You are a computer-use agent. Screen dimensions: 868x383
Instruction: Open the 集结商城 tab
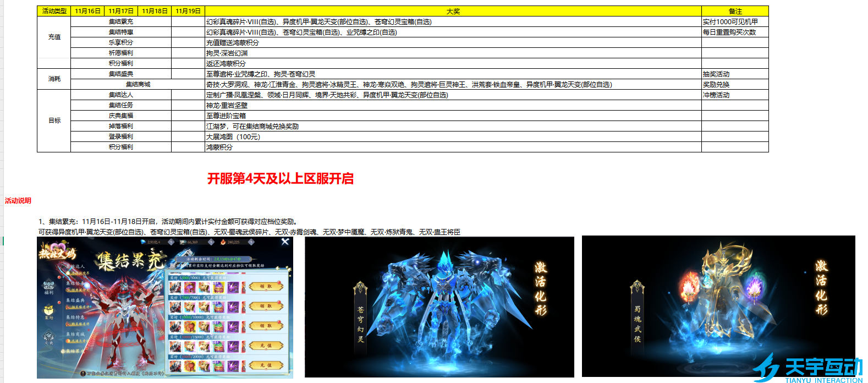click(75, 335)
